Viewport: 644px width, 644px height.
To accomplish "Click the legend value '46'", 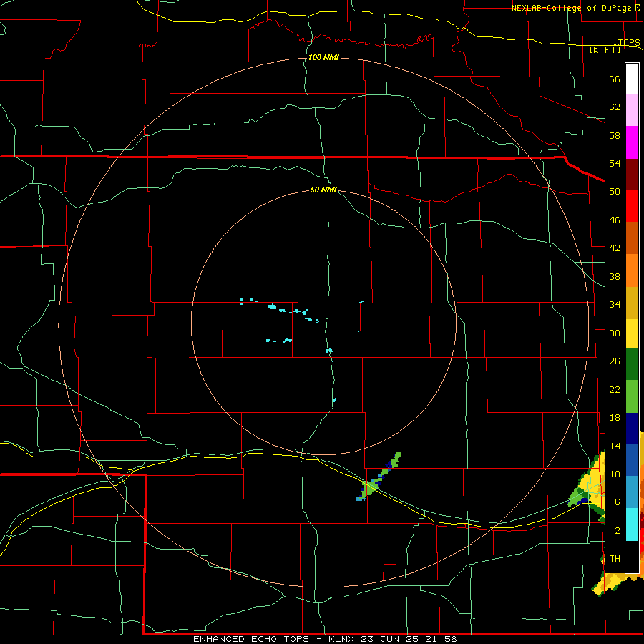I will point(615,220).
